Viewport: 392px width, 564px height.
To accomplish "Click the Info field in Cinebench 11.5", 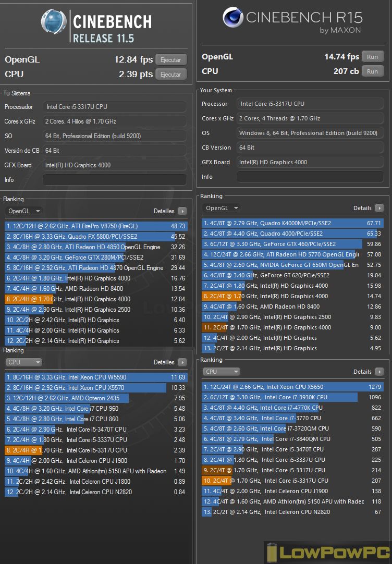I will coord(114,179).
